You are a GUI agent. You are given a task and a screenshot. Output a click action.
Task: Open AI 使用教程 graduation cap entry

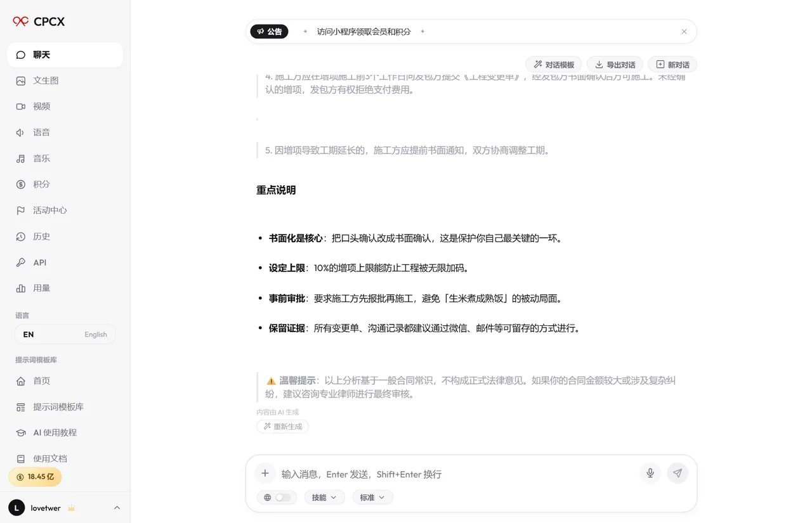tap(65, 433)
